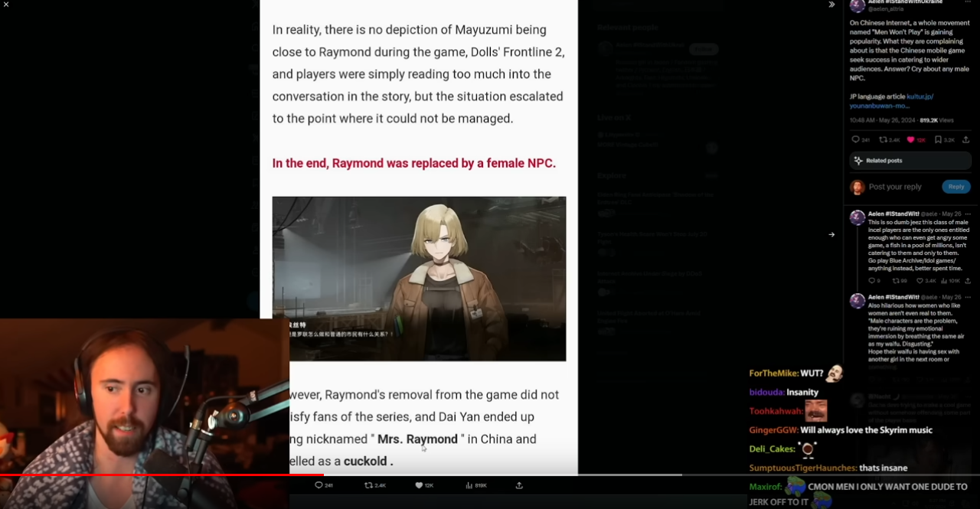The width and height of the screenshot is (980, 509).
Task: Click the share icon on the main post in the side panel
Action: (966, 140)
